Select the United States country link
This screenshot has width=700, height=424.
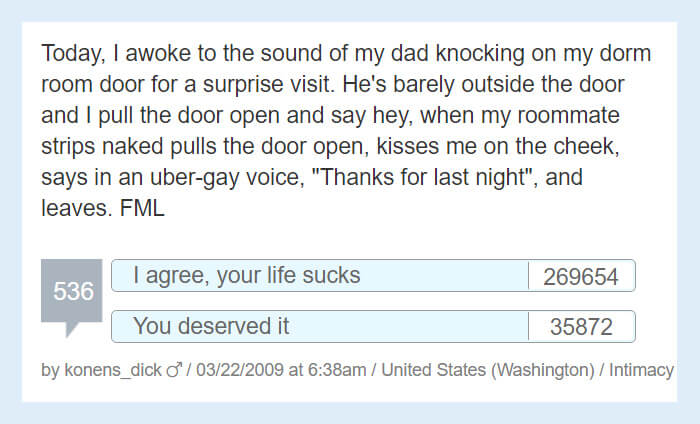click(x=433, y=370)
